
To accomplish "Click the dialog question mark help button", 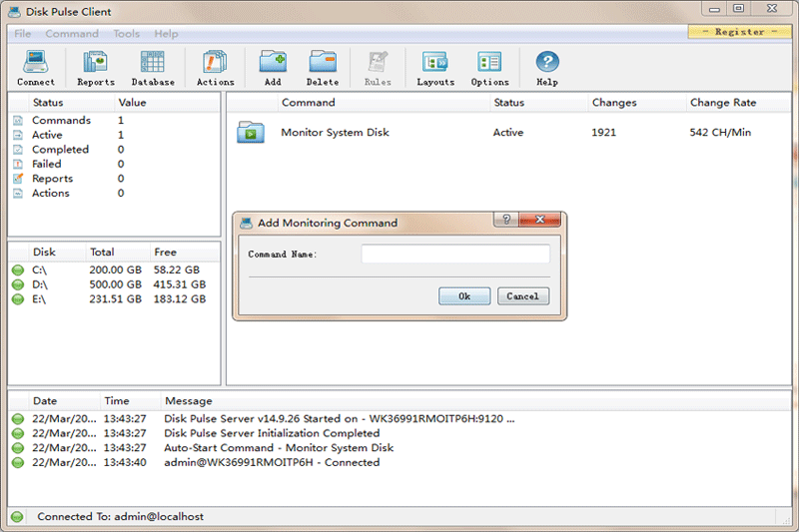I will point(506,220).
